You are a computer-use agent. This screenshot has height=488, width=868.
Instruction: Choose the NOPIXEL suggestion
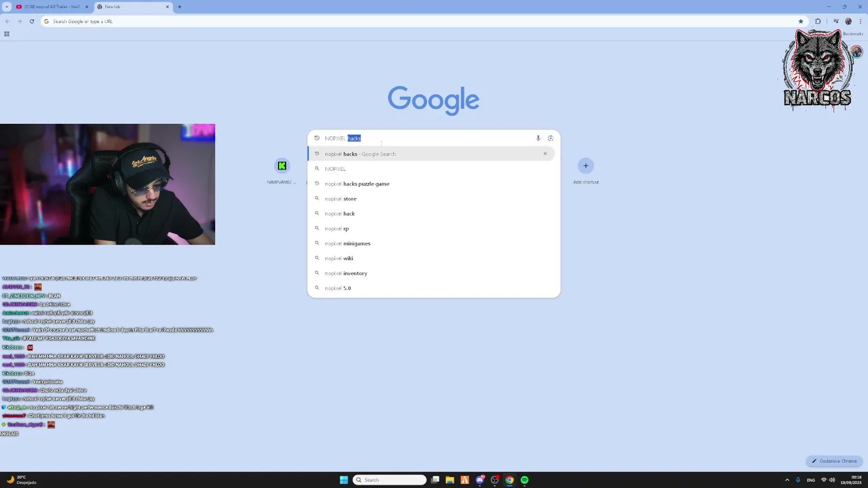[x=431, y=169]
